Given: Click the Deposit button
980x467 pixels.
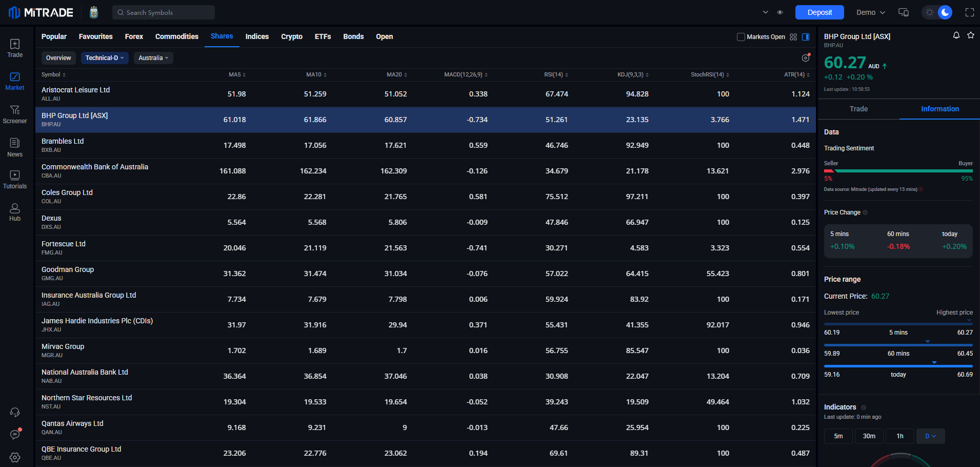Looking at the screenshot, I should coord(819,12).
